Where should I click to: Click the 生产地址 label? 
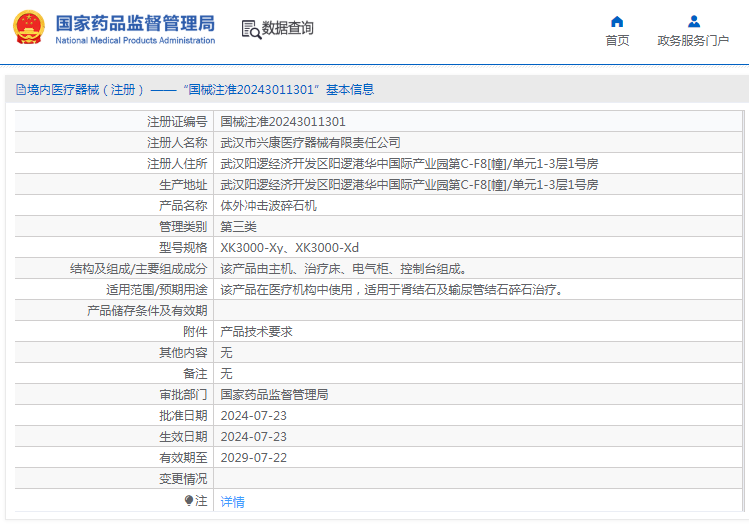[x=183, y=185]
